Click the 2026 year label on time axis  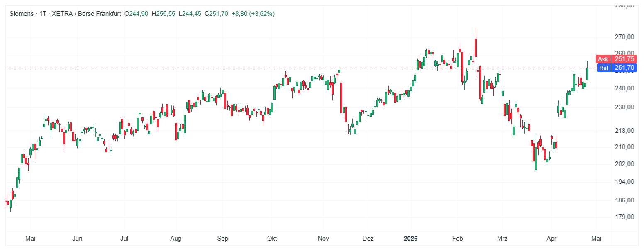(x=411, y=239)
